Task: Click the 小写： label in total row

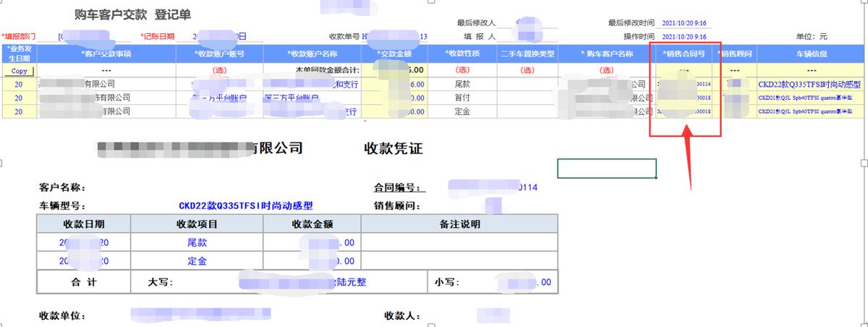Action: [448, 282]
